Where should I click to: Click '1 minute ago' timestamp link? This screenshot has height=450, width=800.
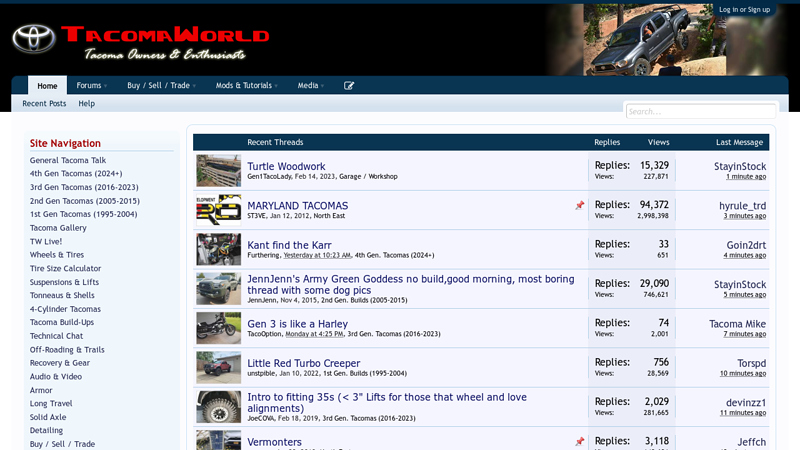coord(746,177)
